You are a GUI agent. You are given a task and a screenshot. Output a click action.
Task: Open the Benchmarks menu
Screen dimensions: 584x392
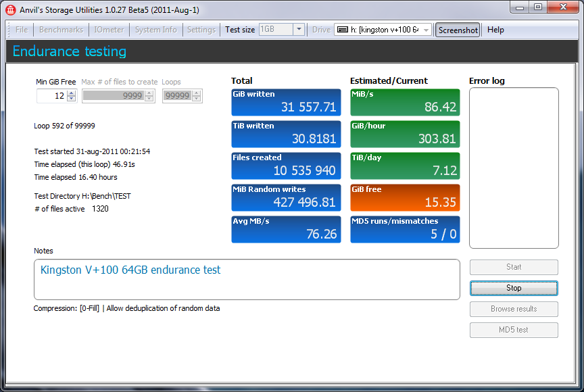pyautogui.click(x=61, y=30)
